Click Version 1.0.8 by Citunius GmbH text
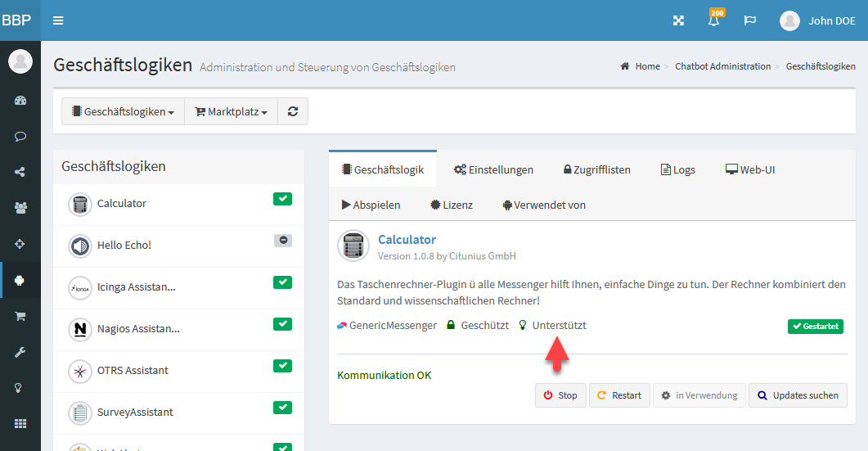The image size is (868, 451). tap(447, 256)
